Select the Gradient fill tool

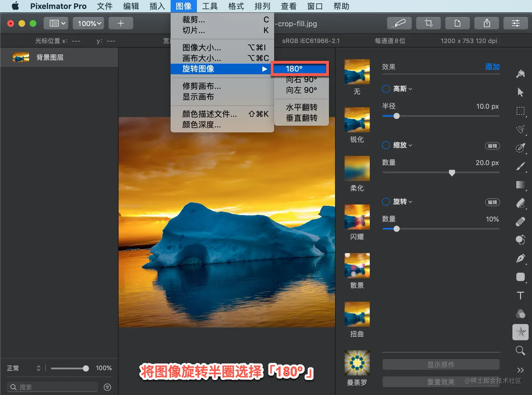[520, 185]
